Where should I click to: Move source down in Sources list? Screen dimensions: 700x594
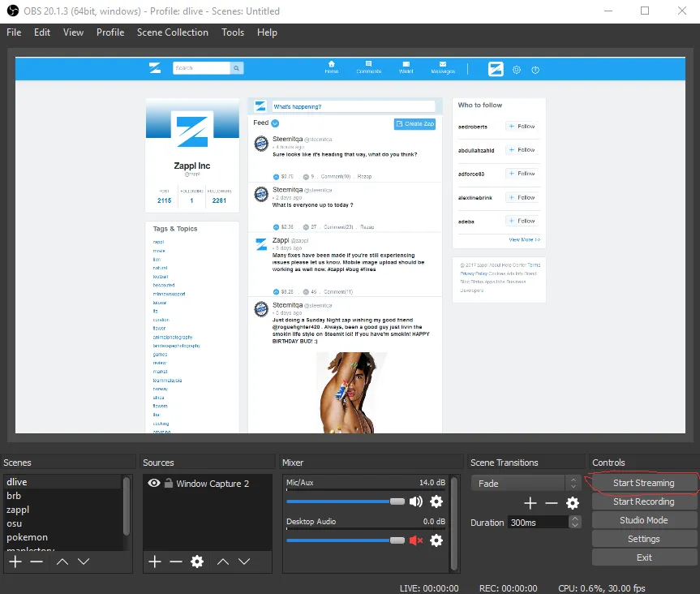click(244, 562)
